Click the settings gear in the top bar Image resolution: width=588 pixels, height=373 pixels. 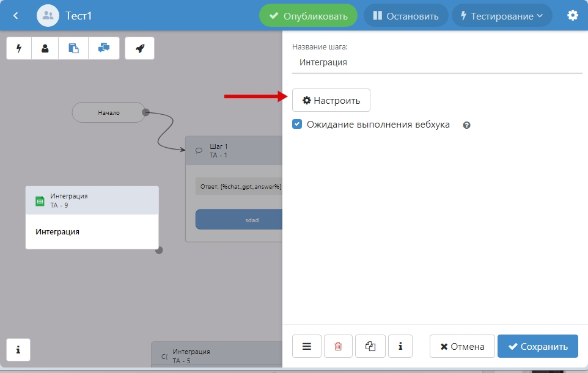(573, 16)
